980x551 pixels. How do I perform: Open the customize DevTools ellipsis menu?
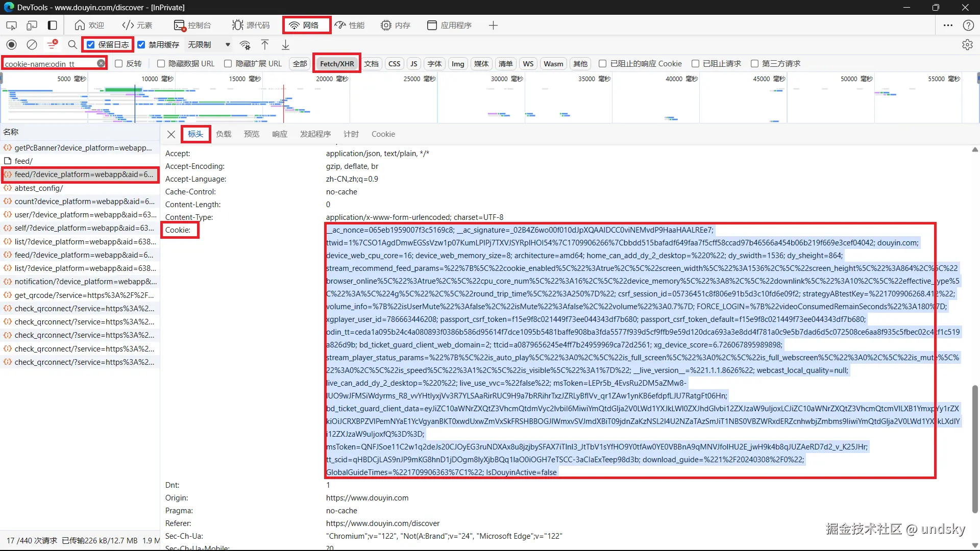coord(948,25)
